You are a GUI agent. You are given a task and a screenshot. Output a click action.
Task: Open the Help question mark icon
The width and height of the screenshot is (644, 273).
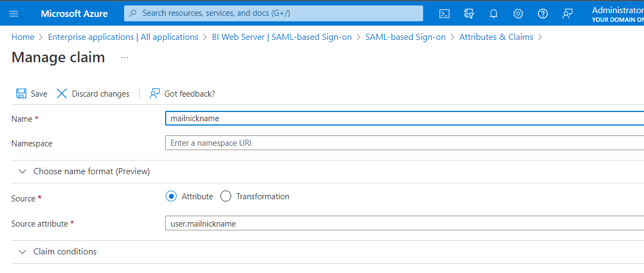click(543, 14)
